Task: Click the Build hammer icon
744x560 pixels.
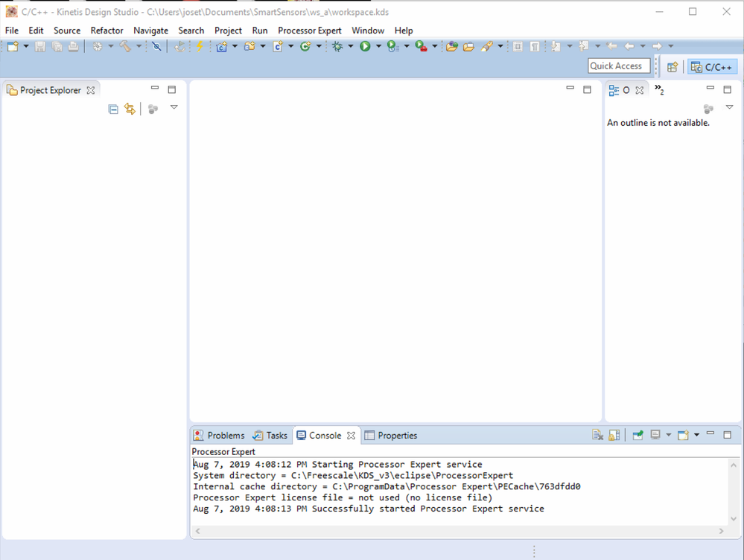Action: tap(125, 46)
